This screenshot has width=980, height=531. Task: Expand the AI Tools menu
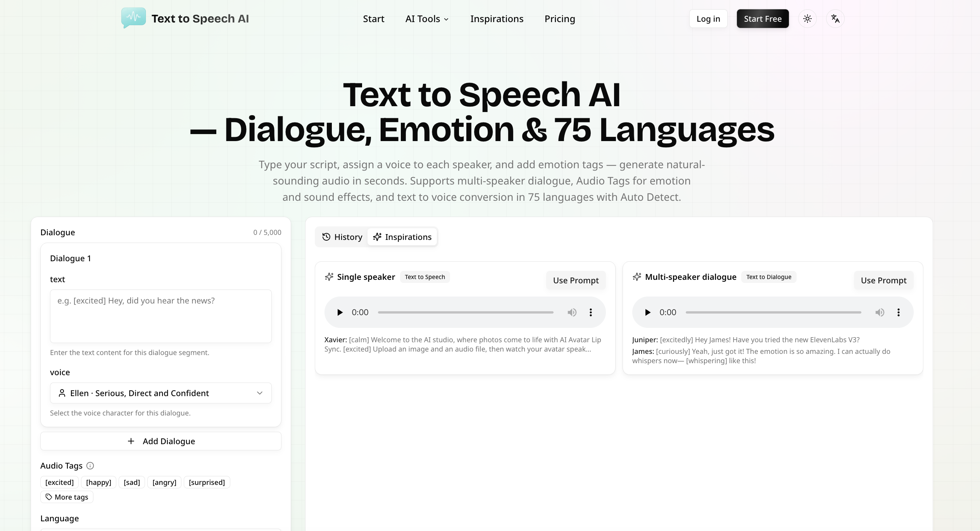(x=427, y=19)
